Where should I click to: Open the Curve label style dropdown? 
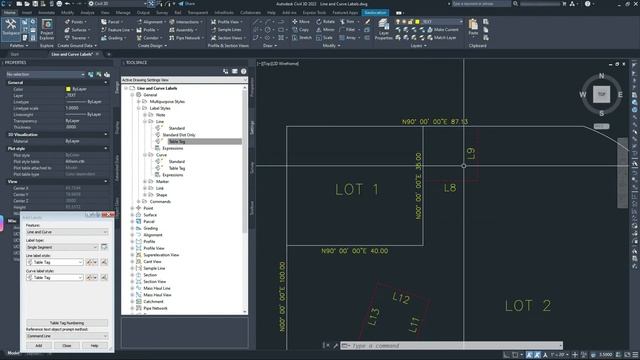[55, 277]
